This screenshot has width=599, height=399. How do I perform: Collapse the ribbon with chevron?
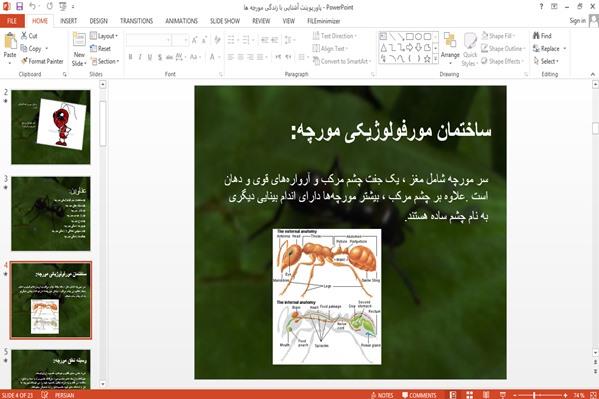[593, 74]
